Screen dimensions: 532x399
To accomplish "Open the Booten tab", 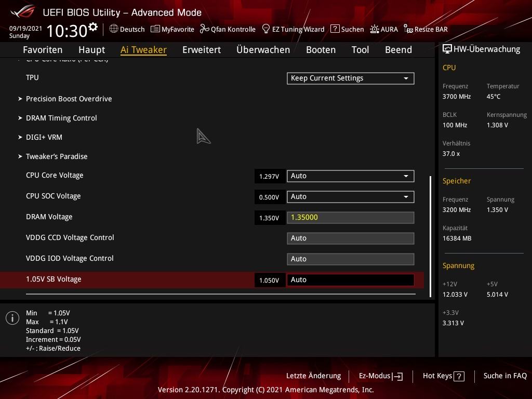I will (x=321, y=50).
